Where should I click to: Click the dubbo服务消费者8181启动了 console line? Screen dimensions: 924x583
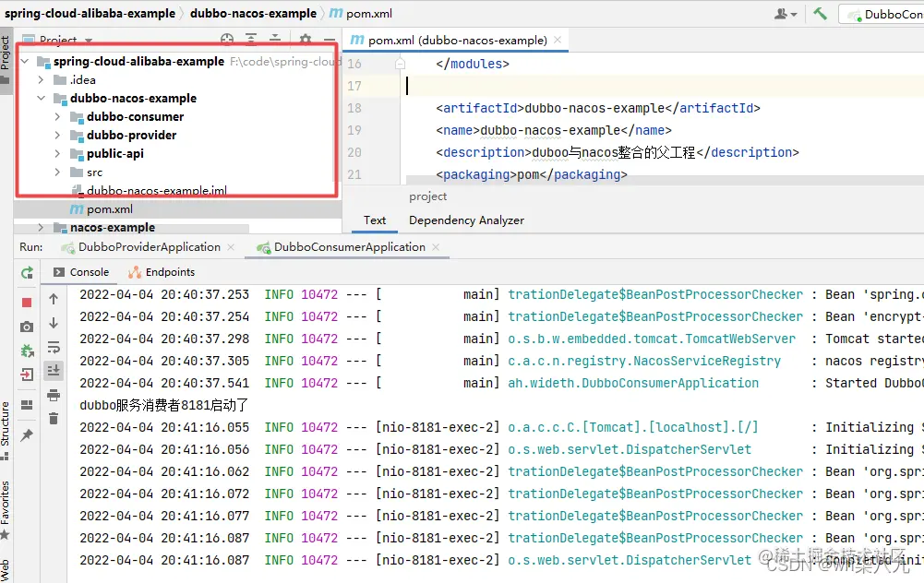pos(163,405)
